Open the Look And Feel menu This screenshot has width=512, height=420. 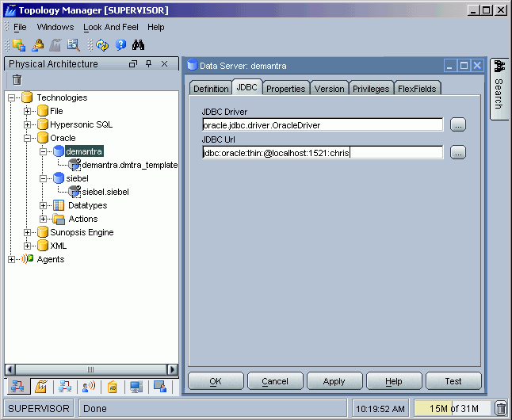111,27
